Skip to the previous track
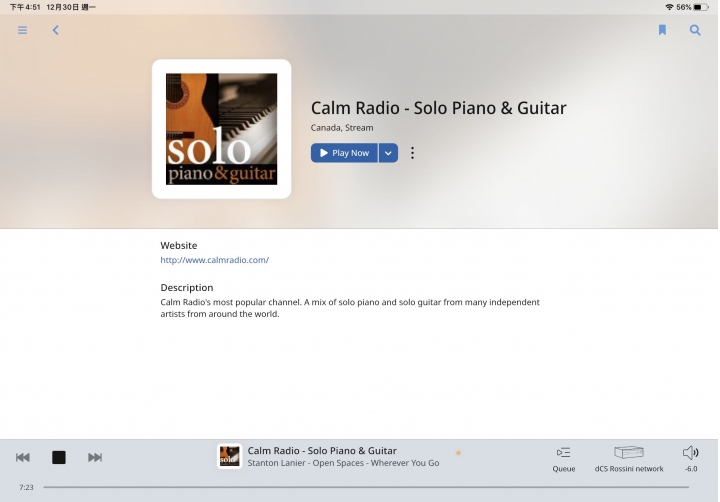Viewport: 720px width, 502px height. 22,457
